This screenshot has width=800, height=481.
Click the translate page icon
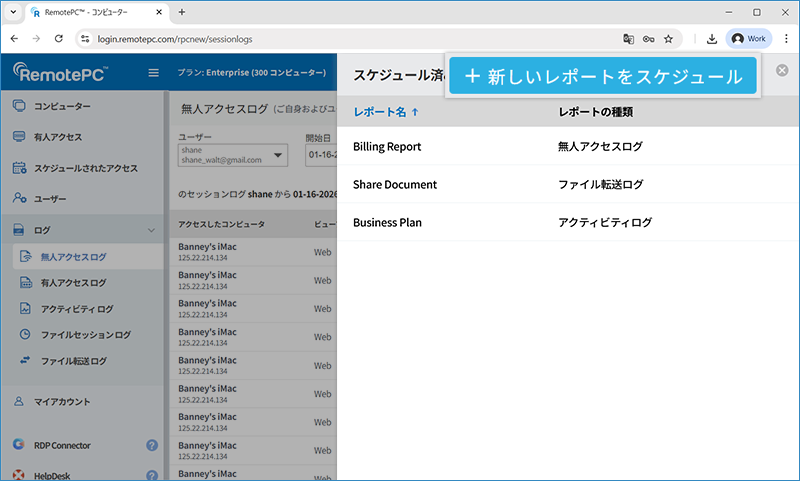point(629,39)
